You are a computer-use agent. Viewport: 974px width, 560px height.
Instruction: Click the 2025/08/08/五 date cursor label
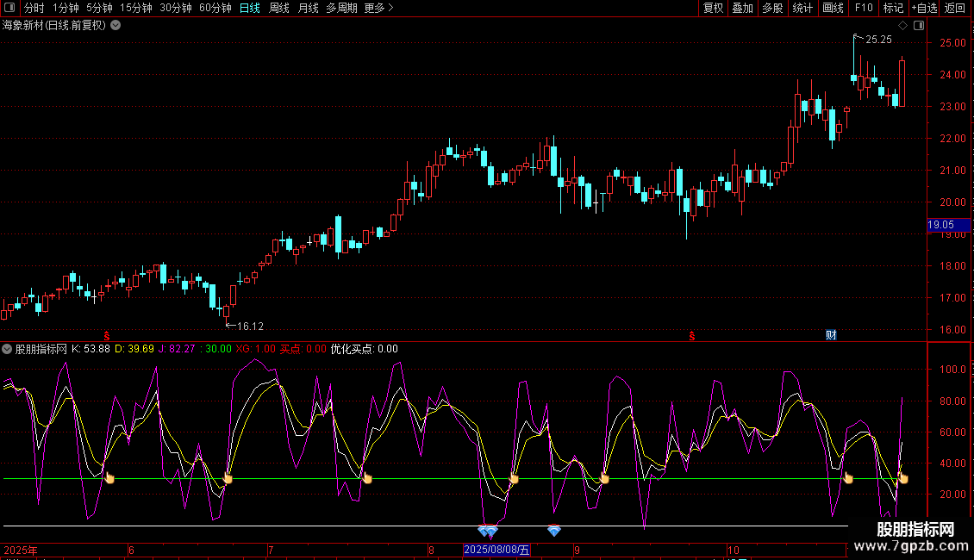click(497, 550)
